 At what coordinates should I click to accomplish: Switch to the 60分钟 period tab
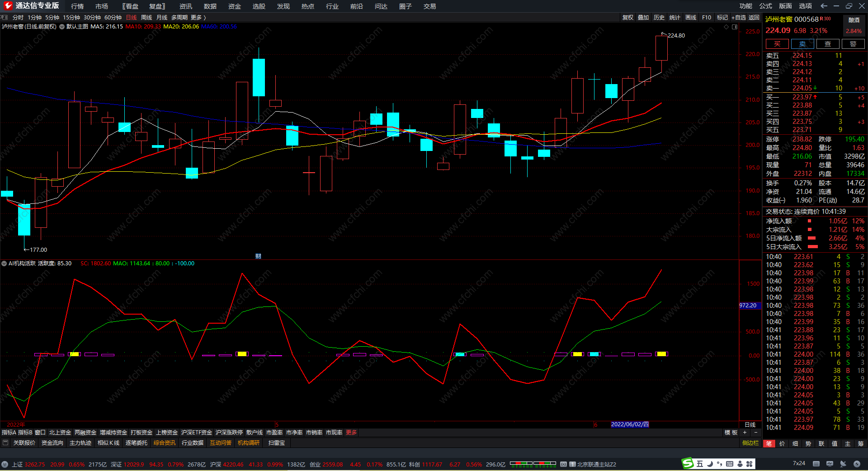click(x=113, y=18)
